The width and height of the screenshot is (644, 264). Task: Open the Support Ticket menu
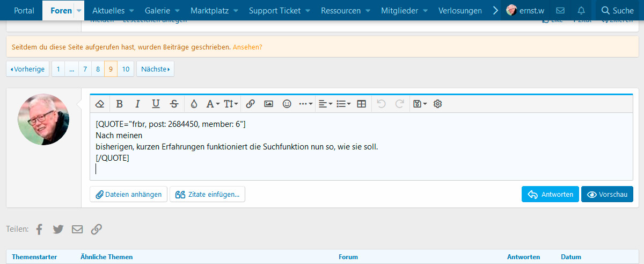[275, 10]
